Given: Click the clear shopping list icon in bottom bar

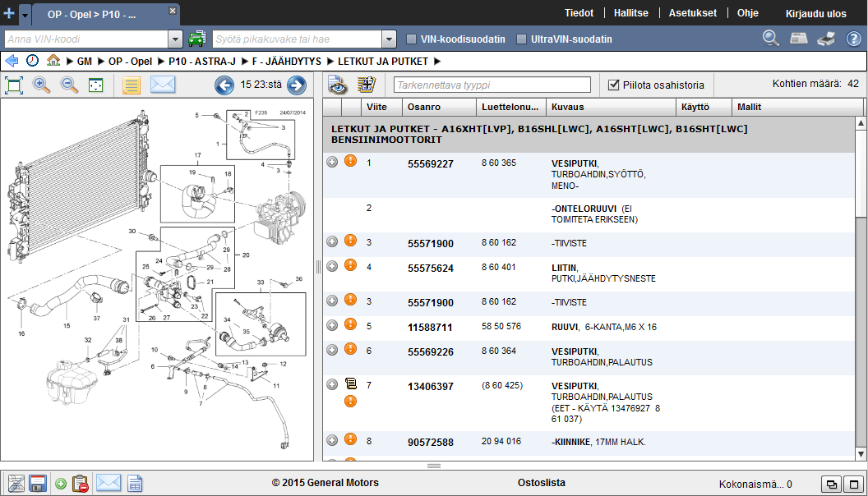Looking at the screenshot, I should tap(16, 484).
